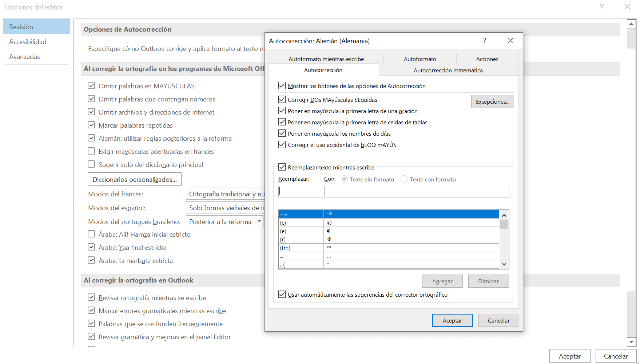Close the Autocorrección: Alemán dialog
Image resolution: width=640 pixels, height=364 pixels.
tap(510, 41)
